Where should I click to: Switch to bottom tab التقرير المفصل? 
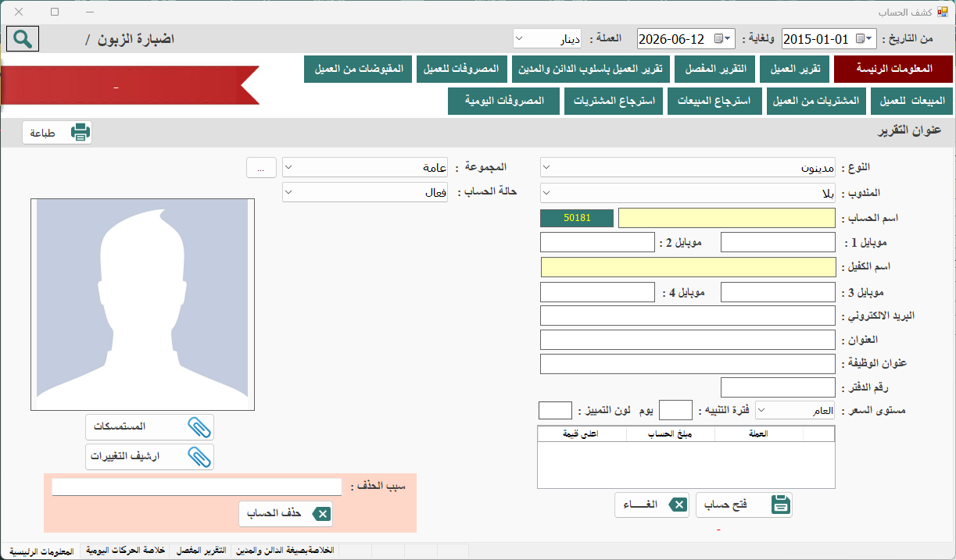[x=201, y=551]
